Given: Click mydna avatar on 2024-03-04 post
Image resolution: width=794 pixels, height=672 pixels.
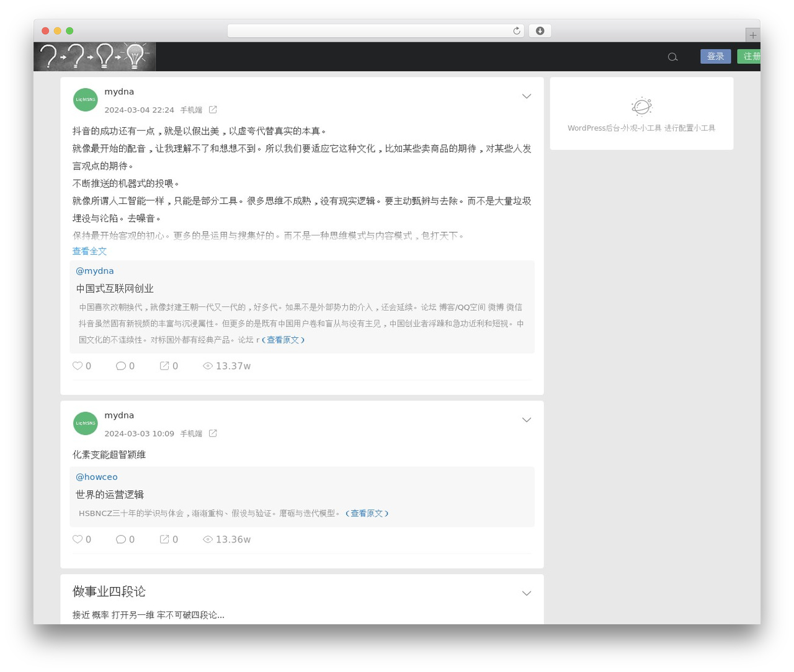Looking at the screenshot, I should pyautogui.click(x=86, y=99).
